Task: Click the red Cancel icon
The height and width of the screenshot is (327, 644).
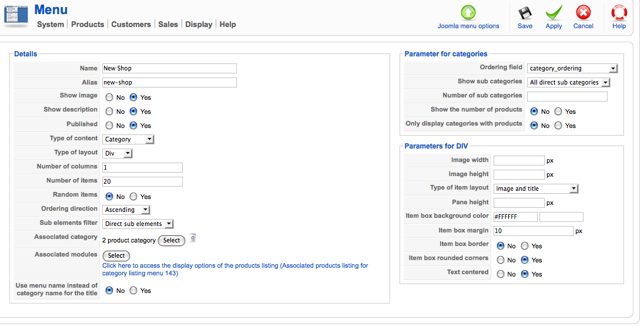Action: [583, 13]
